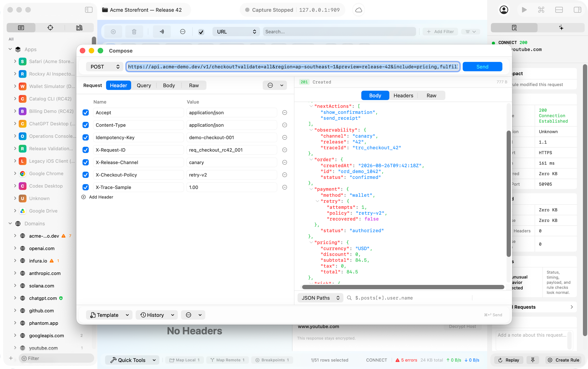Open the JSON Paths selector
The width and height of the screenshot is (588, 369).
click(x=320, y=298)
